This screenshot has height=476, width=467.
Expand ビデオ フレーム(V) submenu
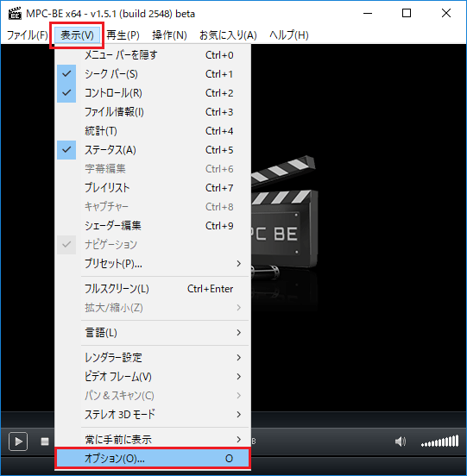coord(153,377)
